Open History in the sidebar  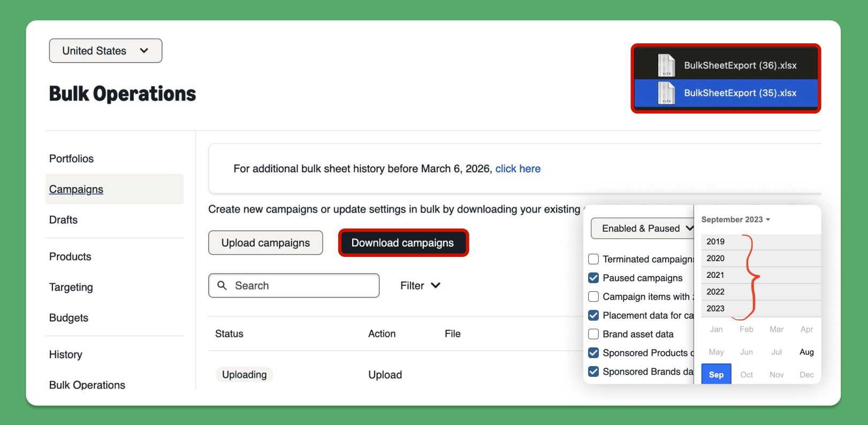[65, 355]
